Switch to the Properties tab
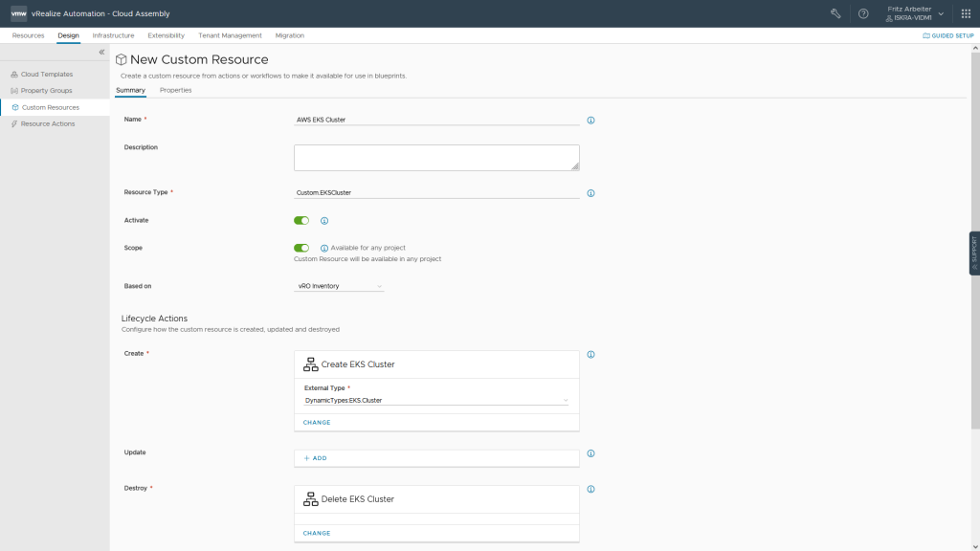 pos(175,90)
